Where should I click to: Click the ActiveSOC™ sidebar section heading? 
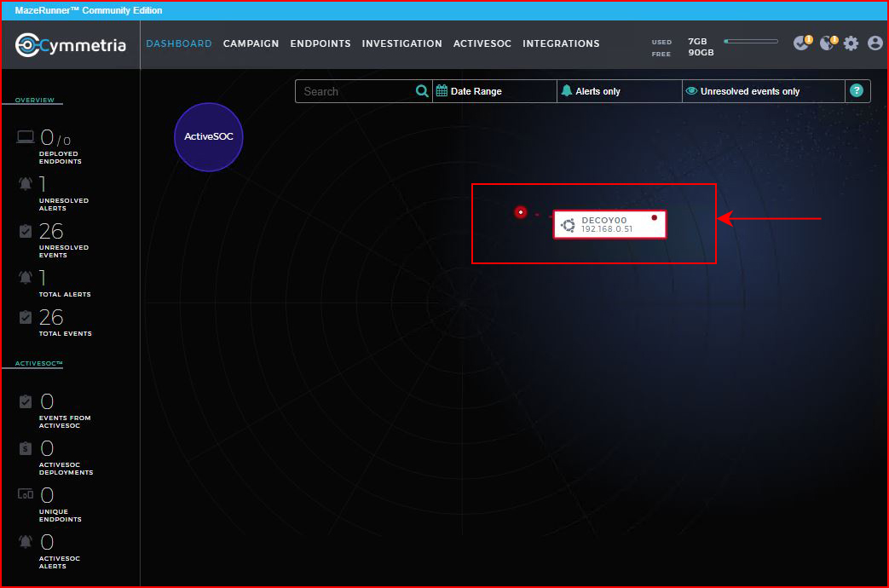coord(38,364)
